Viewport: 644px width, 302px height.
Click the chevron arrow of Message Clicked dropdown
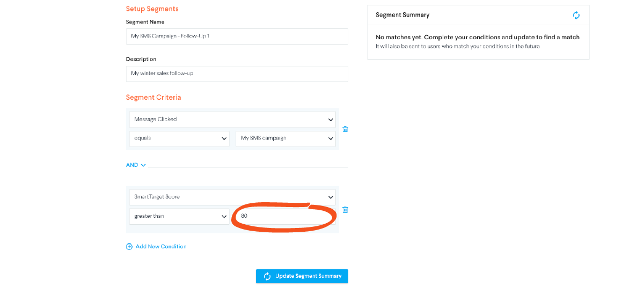click(330, 120)
